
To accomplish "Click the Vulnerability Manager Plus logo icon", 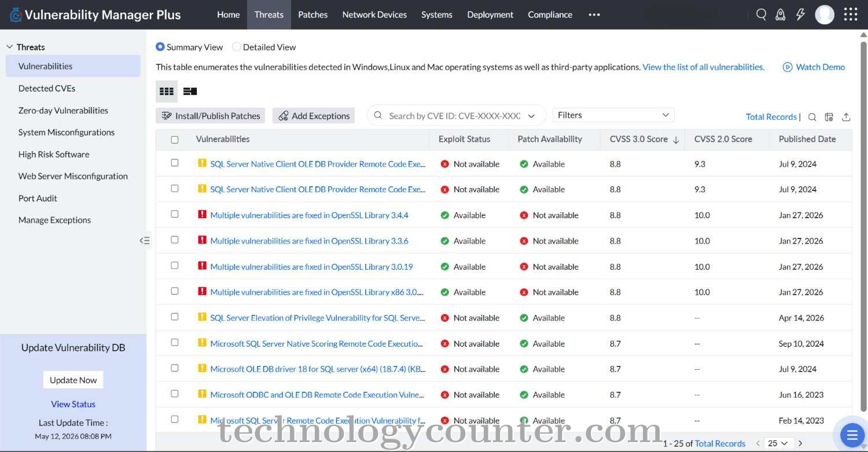I will pyautogui.click(x=16, y=14).
